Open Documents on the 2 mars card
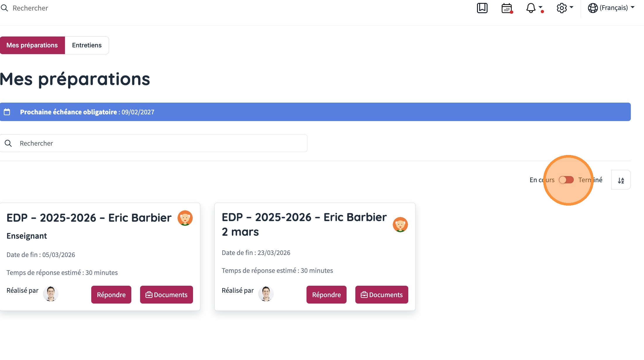 [382, 295]
